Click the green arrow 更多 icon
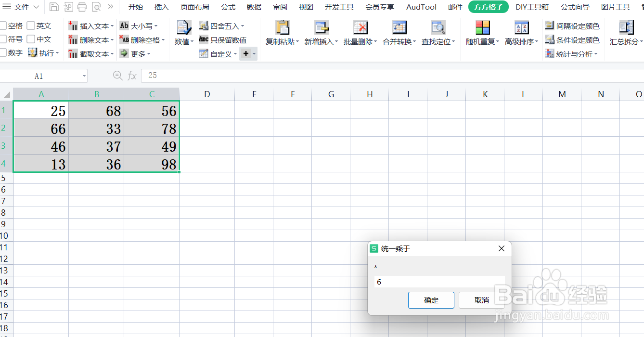Viewport: 644px width, 337px height. point(124,53)
